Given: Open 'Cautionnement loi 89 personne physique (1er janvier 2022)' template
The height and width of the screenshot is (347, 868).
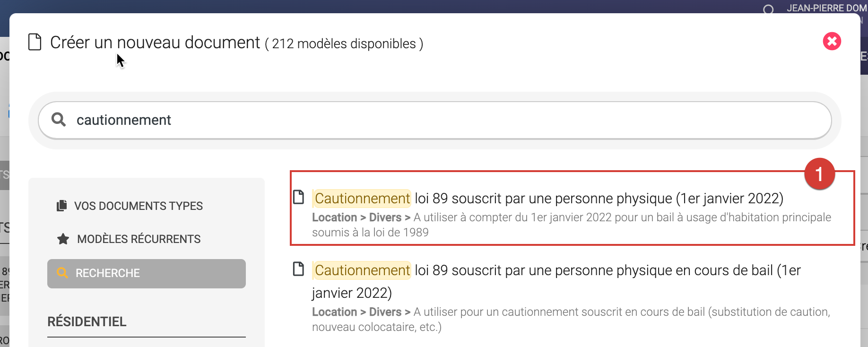Looking at the screenshot, I should click(548, 199).
